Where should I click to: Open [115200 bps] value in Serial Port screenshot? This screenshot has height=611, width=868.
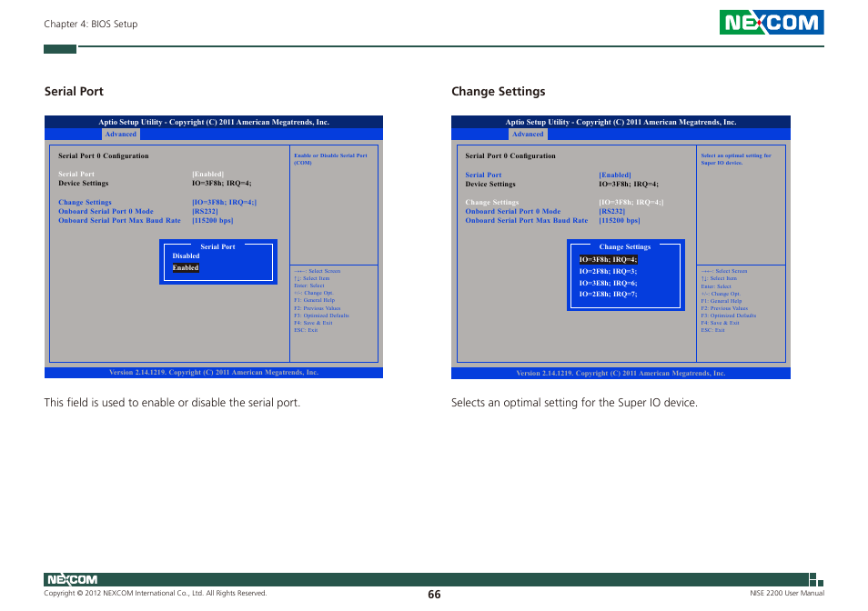[213, 220]
